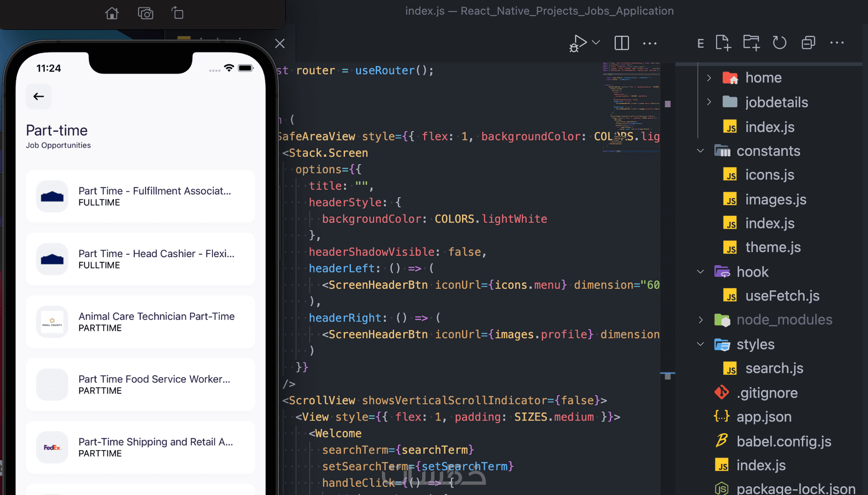Open app.json file
The image size is (868, 495).
(764, 417)
